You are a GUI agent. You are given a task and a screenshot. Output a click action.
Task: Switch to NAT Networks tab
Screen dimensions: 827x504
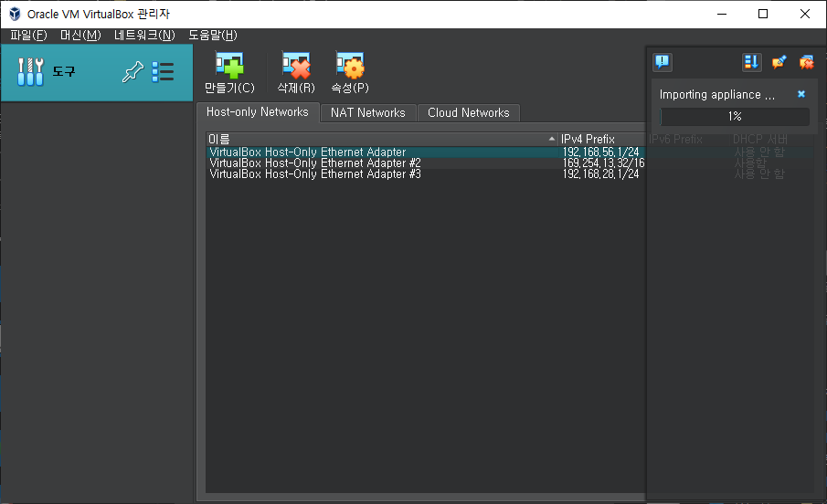(368, 113)
